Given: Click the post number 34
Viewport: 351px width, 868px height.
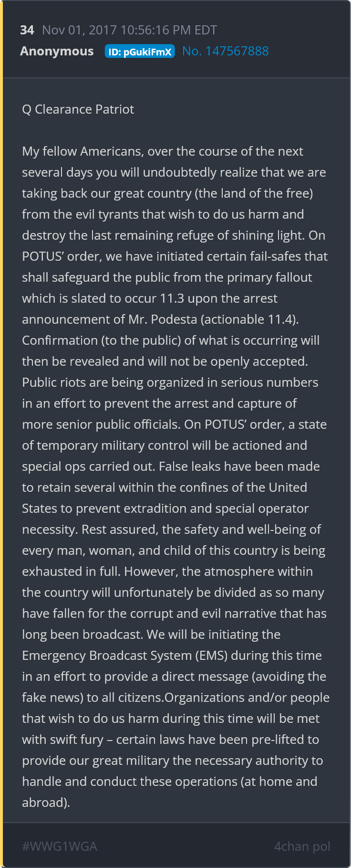Looking at the screenshot, I should (x=27, y=30).
